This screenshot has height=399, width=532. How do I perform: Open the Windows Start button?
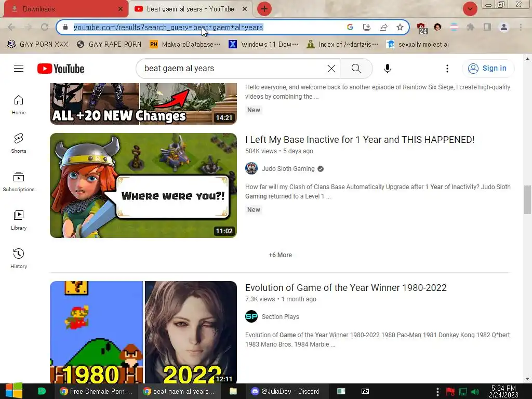(14, 391)
